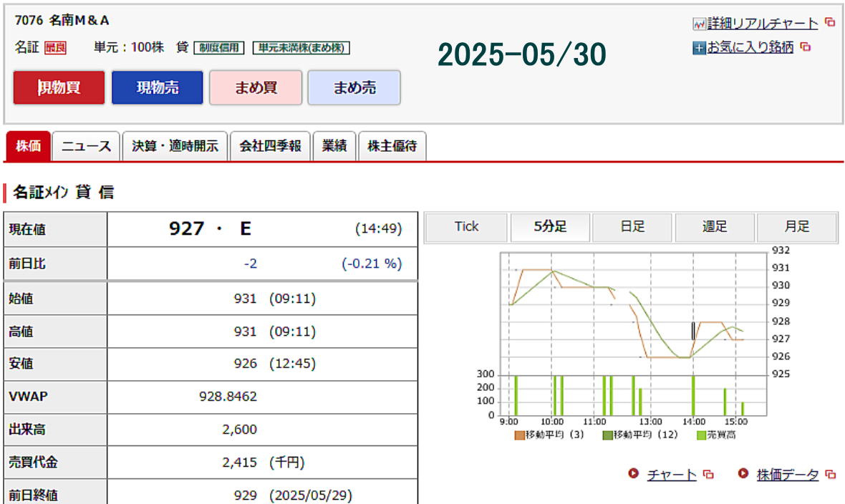Click the red 優良 badge next to 名証

coord(55,48)
